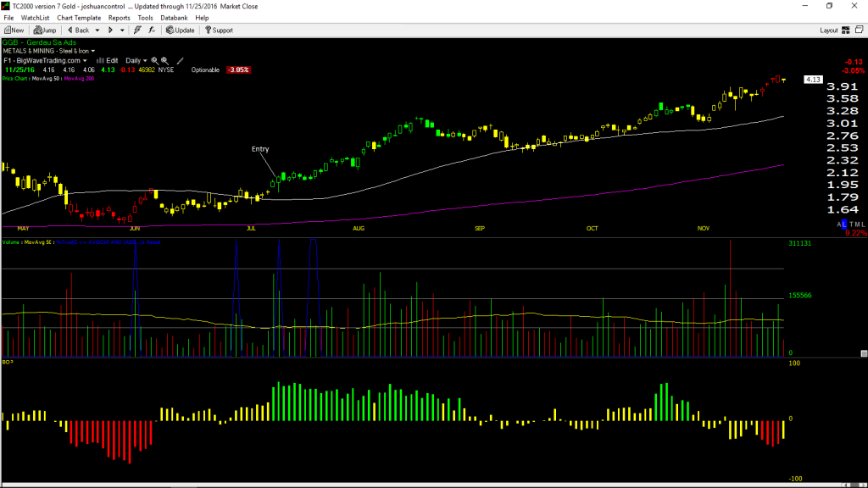This screenshot has height=488, width=868.
Task: Click the lightning bolt toolbar icon
Action: [137, 30]
